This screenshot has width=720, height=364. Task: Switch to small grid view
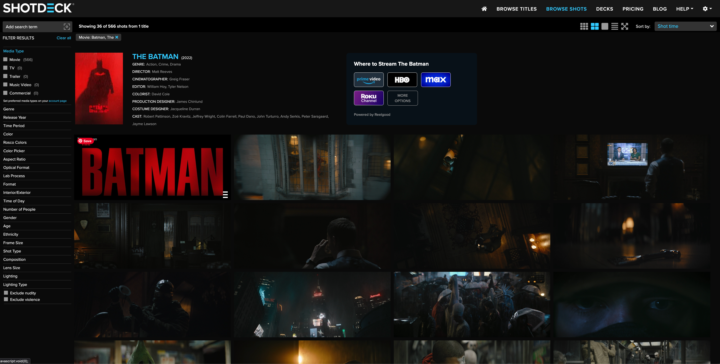click(584, 27)
